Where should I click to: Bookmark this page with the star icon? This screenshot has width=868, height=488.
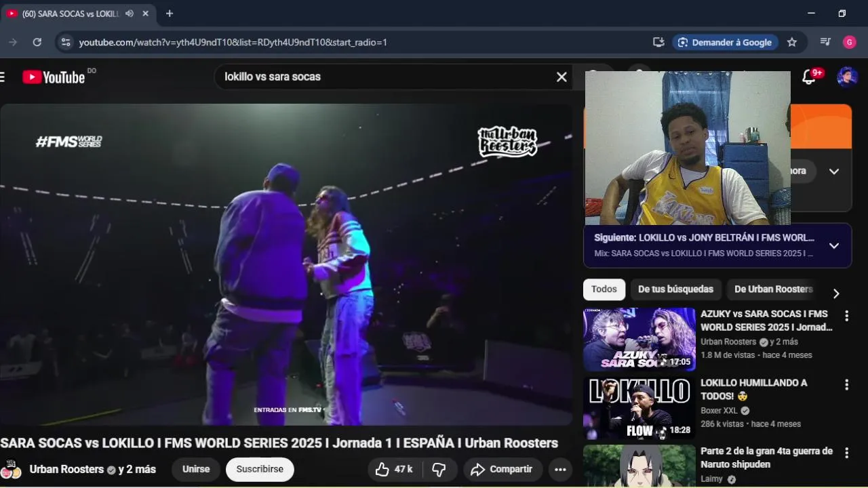(792, 42)
